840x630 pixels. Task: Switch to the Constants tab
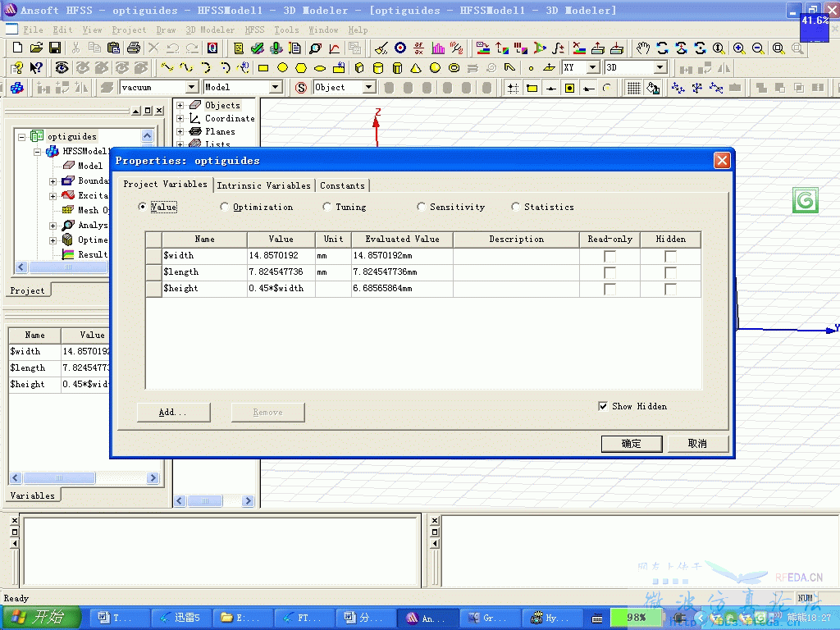pyautogui.click(x=342, y=186)
